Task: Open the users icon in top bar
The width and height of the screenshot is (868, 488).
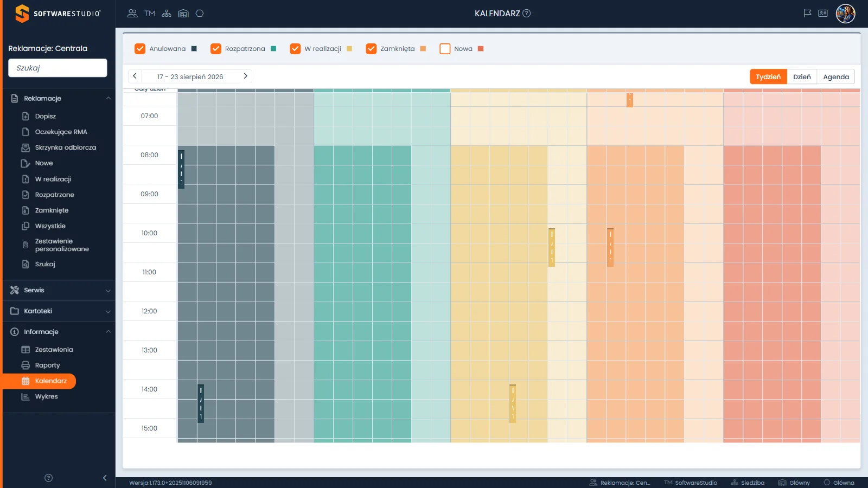Action: click(x=132, y=14)
